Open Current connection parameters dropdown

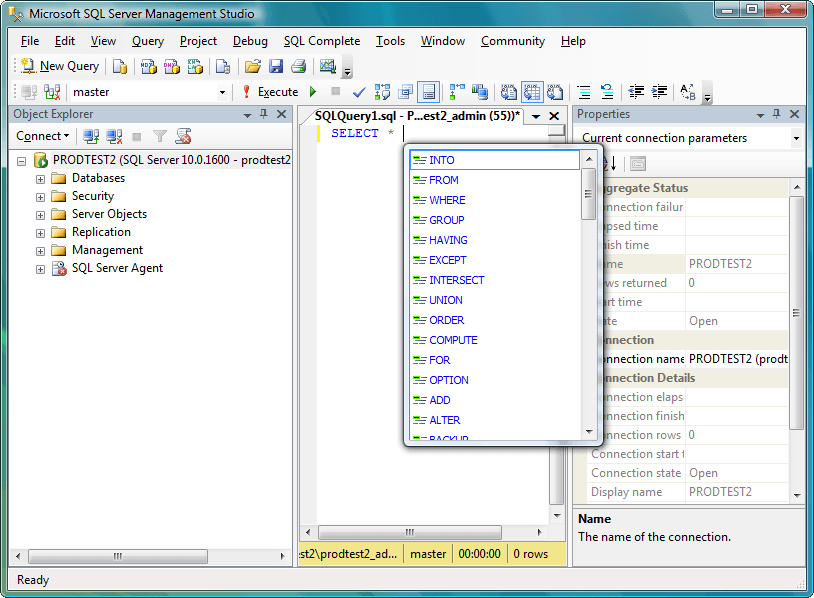point(796,138)
